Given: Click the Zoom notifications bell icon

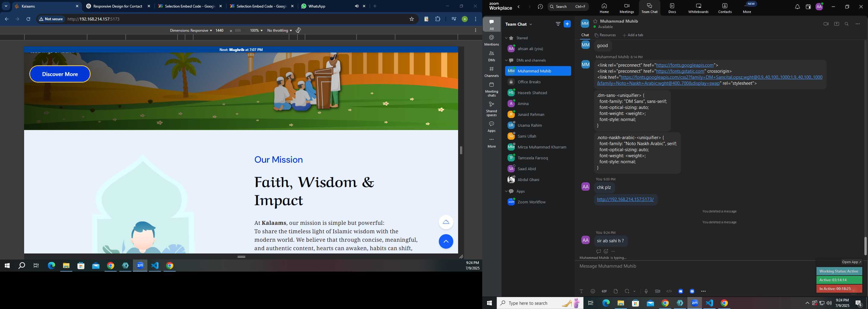Looking at the screenshot, I should (x=797, y=7).
